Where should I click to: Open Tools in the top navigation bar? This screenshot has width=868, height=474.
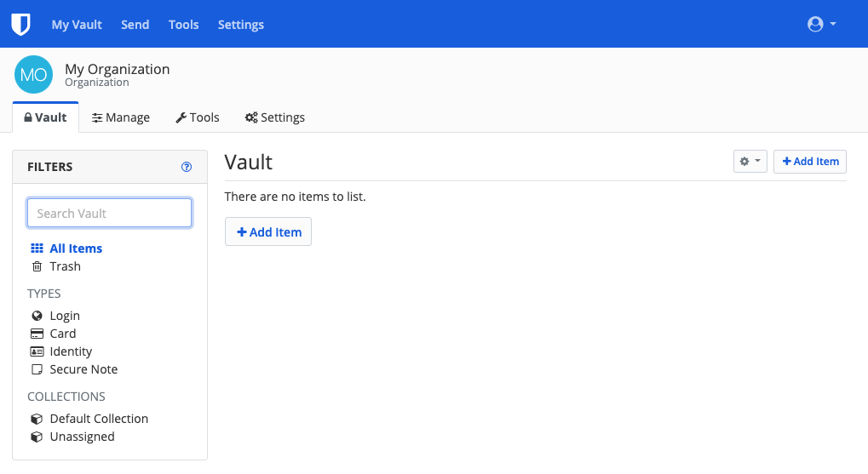click(x=183, y=25)
